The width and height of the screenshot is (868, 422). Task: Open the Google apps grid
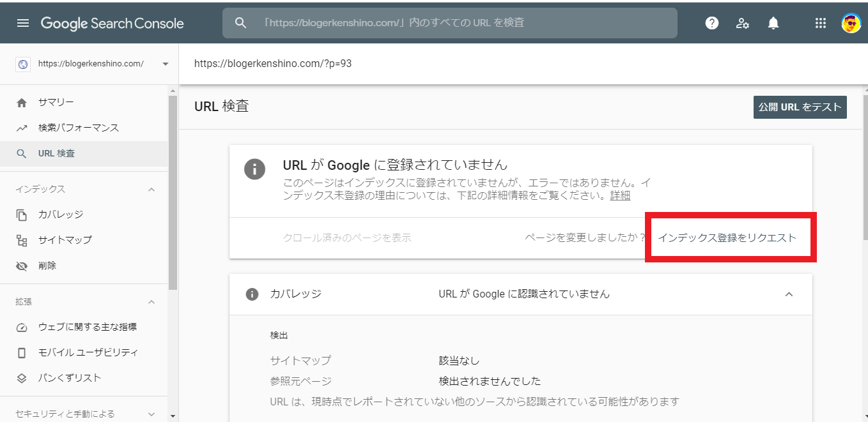click(821, 23)
